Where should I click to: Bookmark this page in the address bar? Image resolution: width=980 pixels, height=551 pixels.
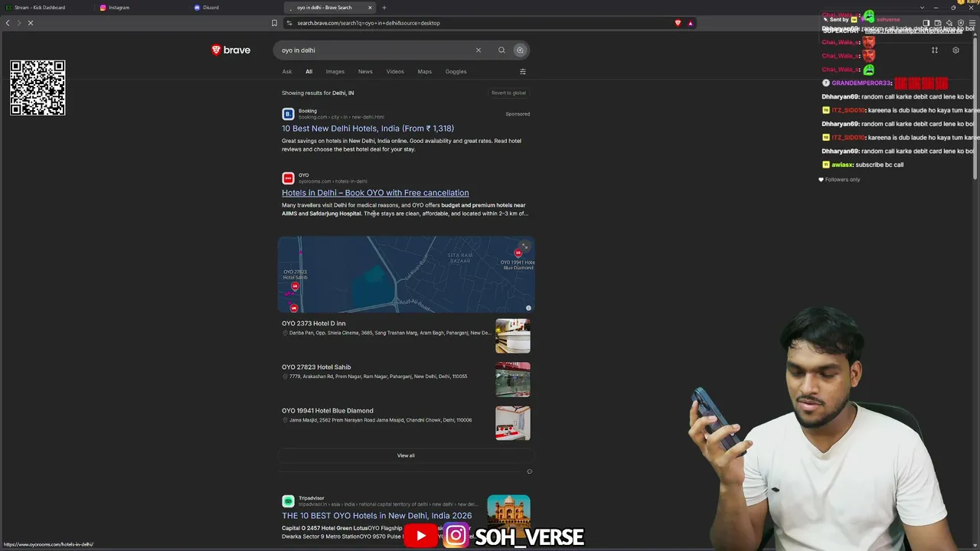tap(274, 23)
